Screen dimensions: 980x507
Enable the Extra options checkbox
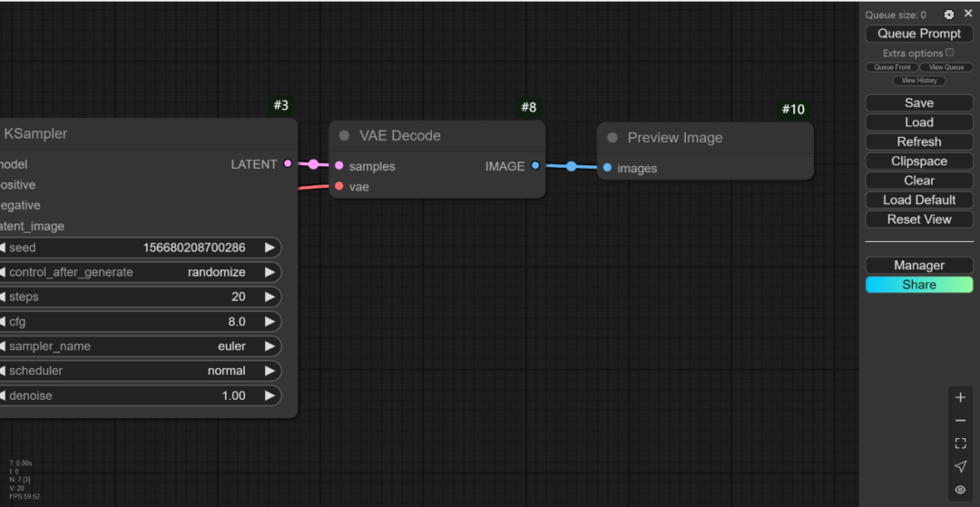950,53
